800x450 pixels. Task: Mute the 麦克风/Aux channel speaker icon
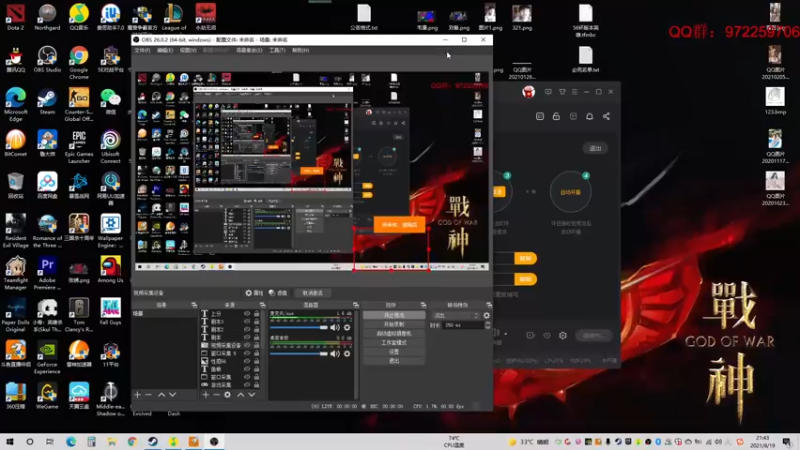(x=335, y=328)
